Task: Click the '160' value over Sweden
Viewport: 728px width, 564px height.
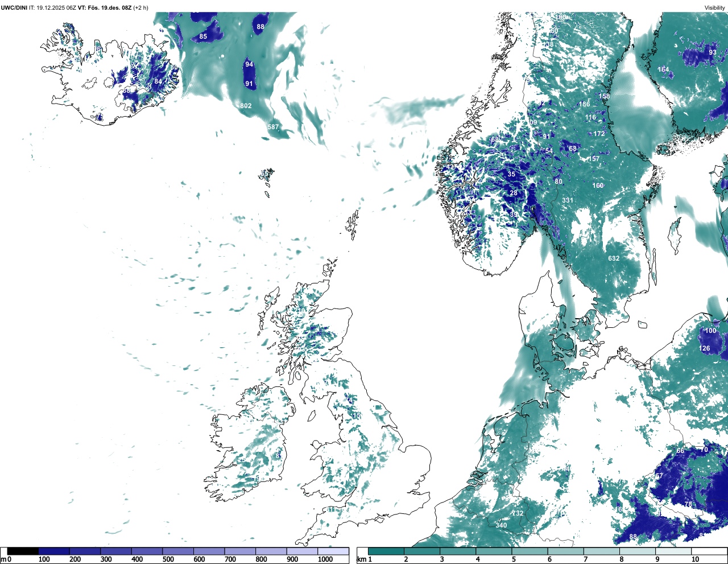Action: pyautogui.click(x=598, y=186)
